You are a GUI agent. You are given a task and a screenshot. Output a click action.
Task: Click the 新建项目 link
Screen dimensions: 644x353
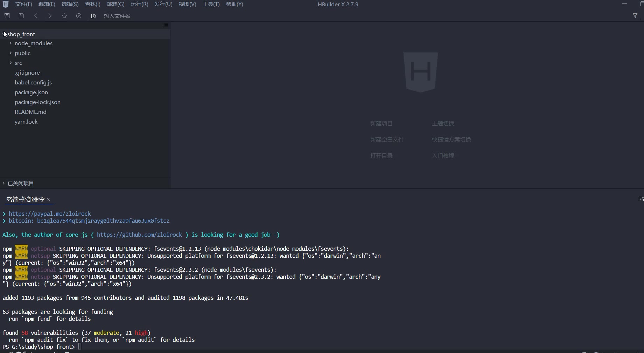(x=381, y=123)
